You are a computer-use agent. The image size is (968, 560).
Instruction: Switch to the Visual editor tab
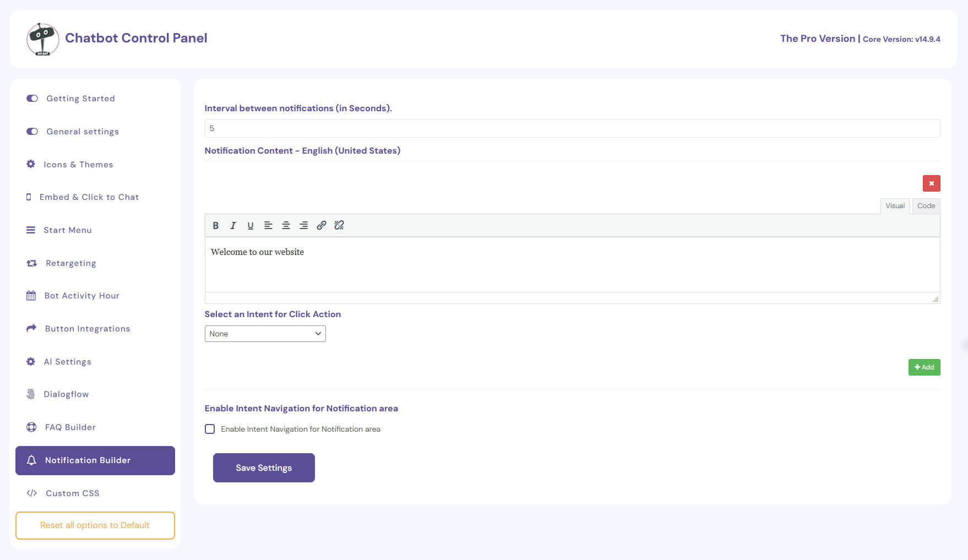click(895, 206)
